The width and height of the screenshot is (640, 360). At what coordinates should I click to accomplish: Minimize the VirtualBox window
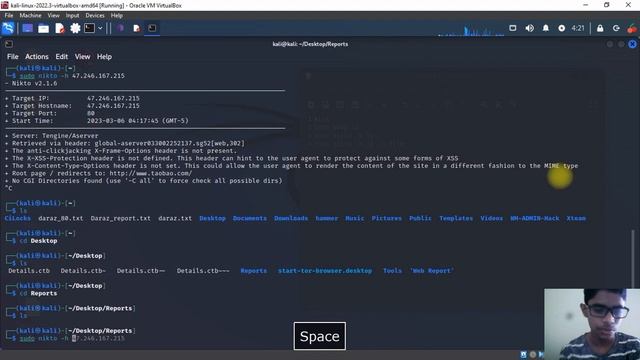click(586, 5)
